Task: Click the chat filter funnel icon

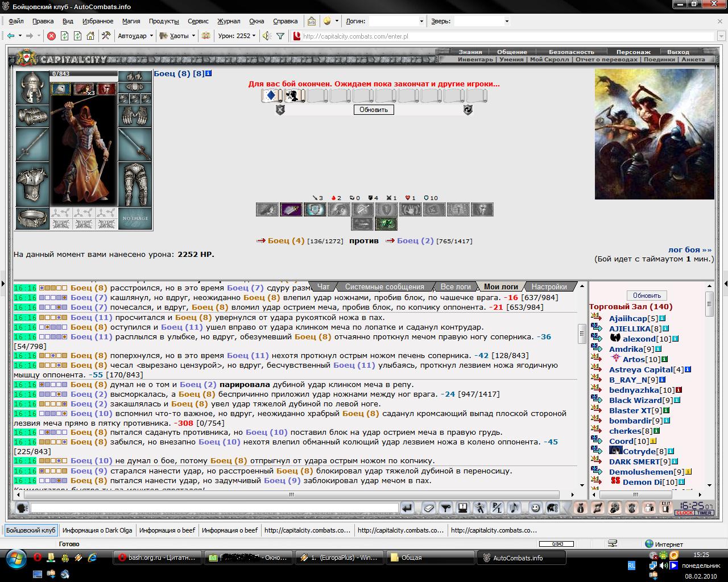Action: (x=446, y=508)
